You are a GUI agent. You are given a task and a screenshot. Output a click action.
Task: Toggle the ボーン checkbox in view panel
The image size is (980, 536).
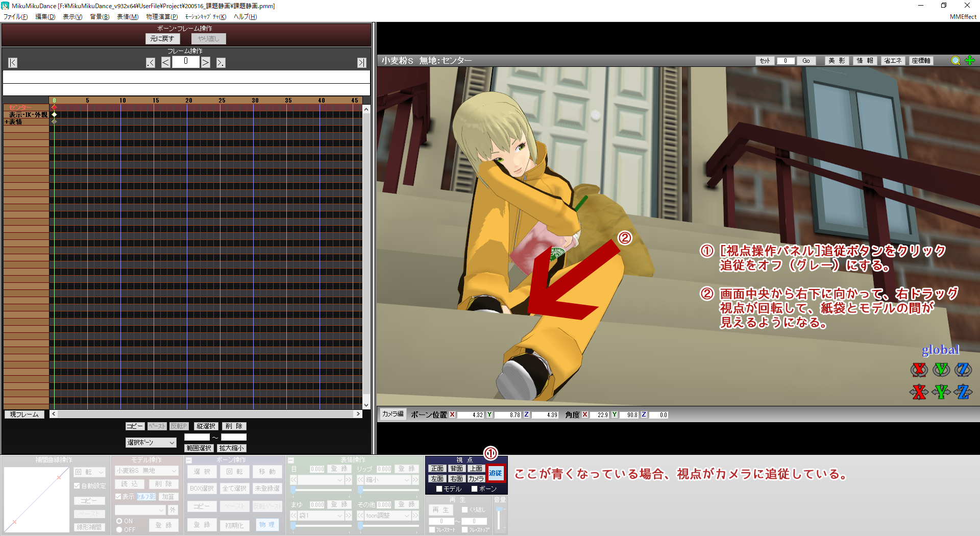pyautogui.click(x=474, y=489)
